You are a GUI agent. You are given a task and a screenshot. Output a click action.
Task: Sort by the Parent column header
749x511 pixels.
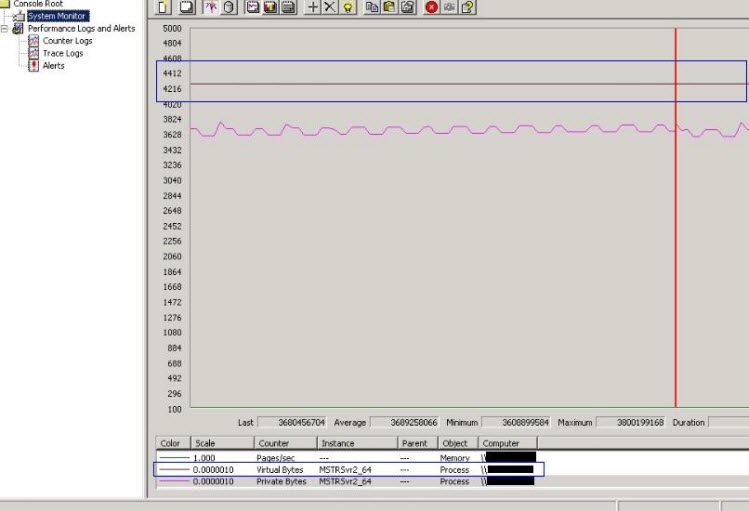(417, 443)
